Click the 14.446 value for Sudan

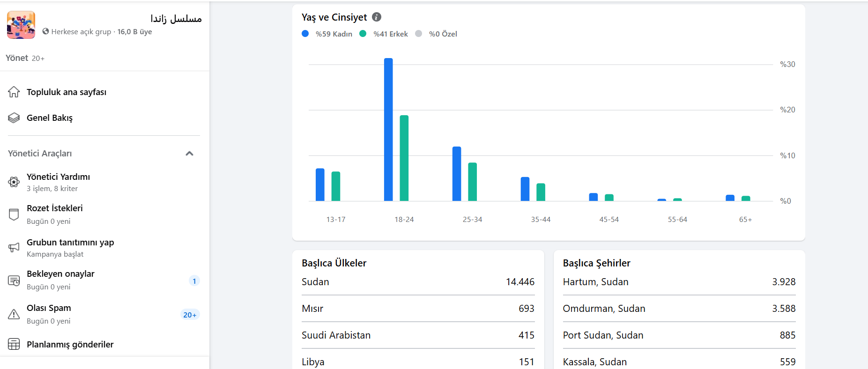[x=520, y=282]
